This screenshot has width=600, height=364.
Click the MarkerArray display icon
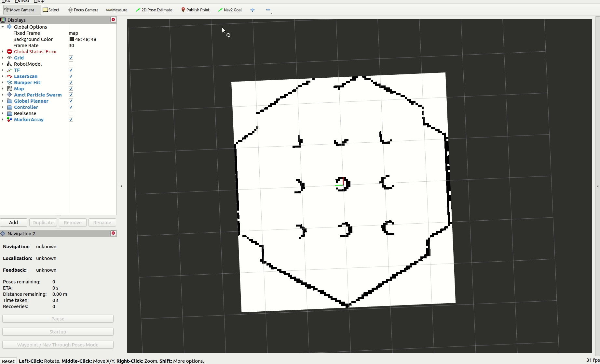point(9,119)
